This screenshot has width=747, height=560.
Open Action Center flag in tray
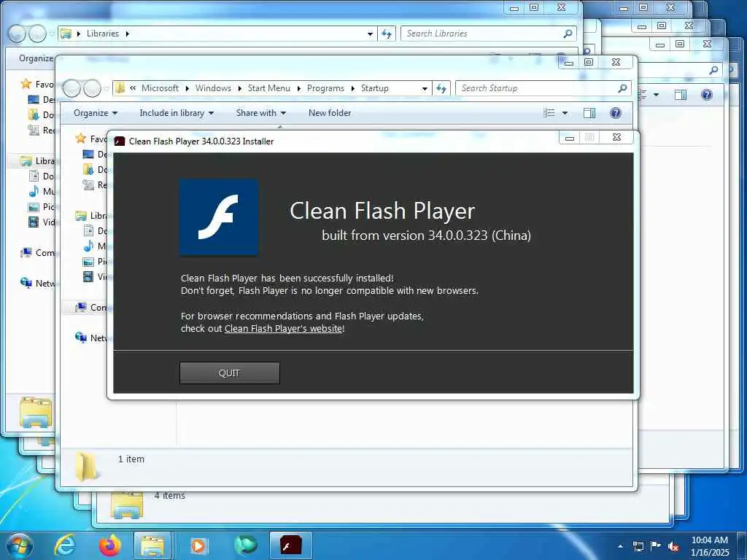(x=656, y=546)
